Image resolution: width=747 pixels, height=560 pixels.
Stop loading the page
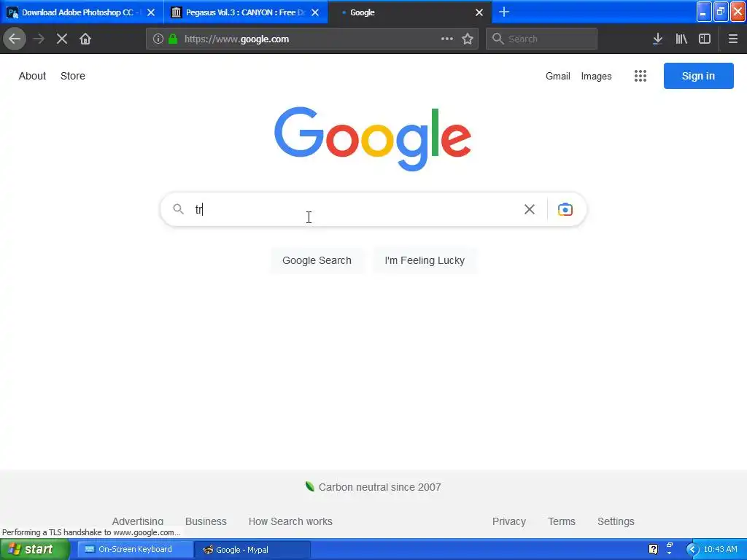click(x=62, y=39)
